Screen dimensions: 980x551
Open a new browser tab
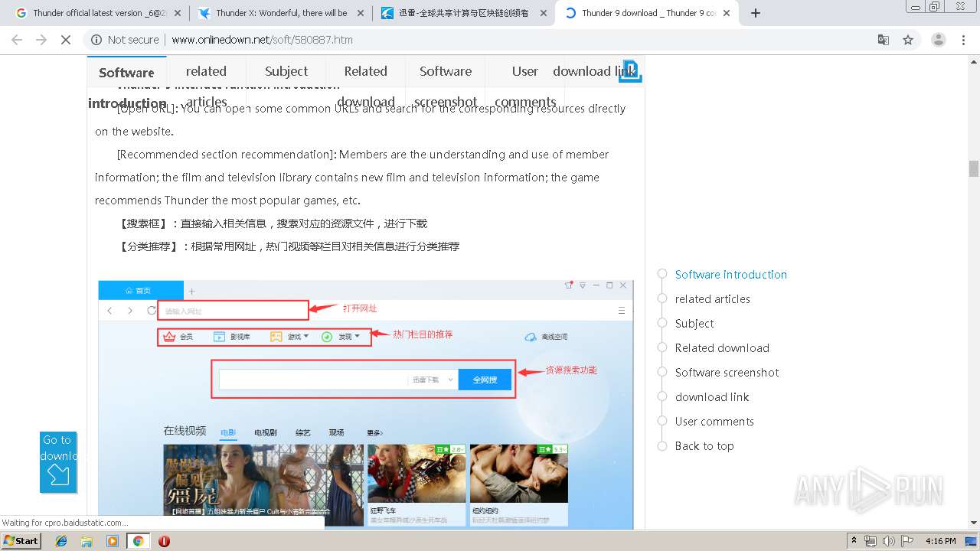coord(756,13)
